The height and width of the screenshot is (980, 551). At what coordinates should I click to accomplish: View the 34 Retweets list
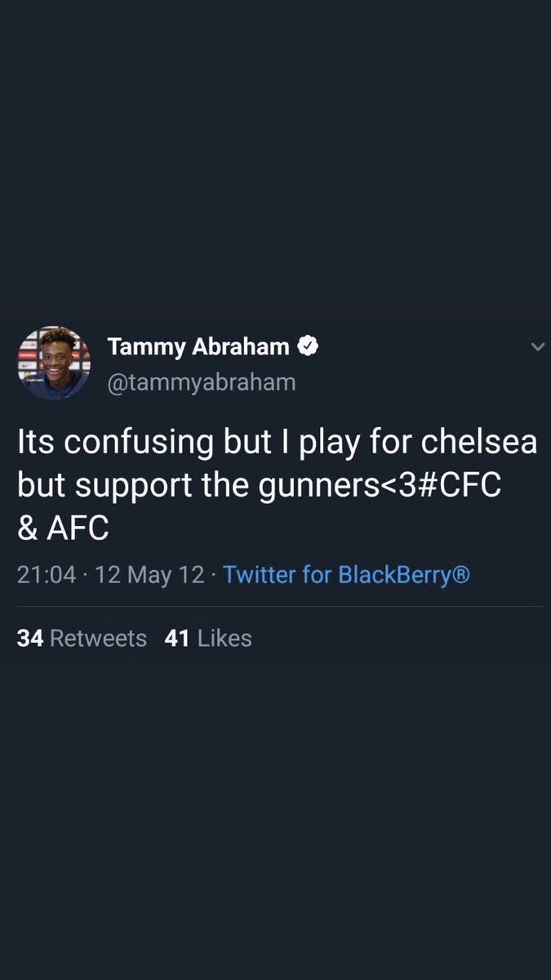(x=82, y=638)
